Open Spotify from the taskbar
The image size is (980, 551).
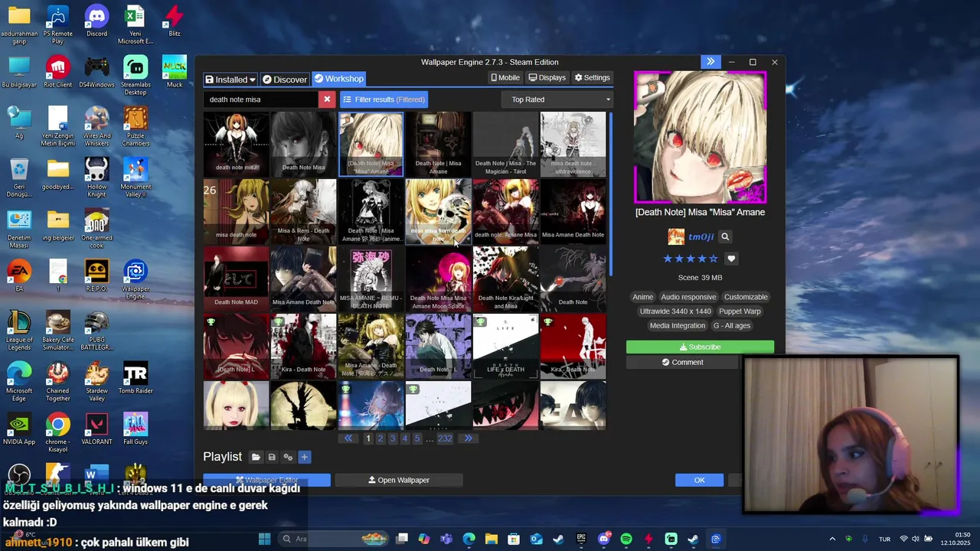pyautogui.click(x=626, y=539)
